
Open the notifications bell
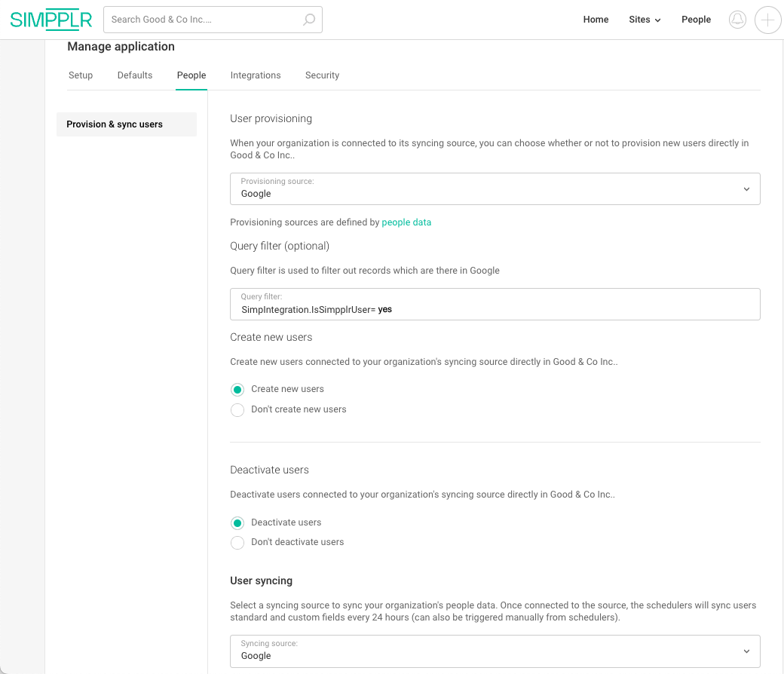click(x=737, y=20)
